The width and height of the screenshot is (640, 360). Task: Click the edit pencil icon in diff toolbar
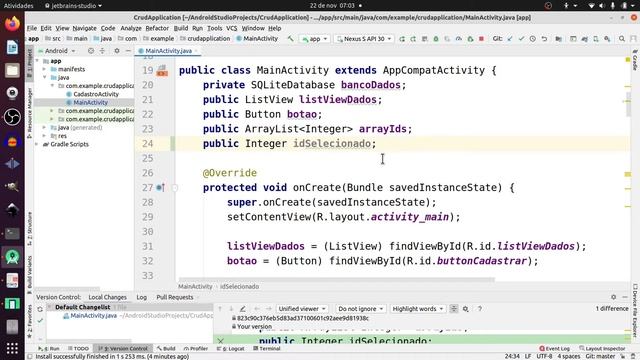(x=242, y=309)
